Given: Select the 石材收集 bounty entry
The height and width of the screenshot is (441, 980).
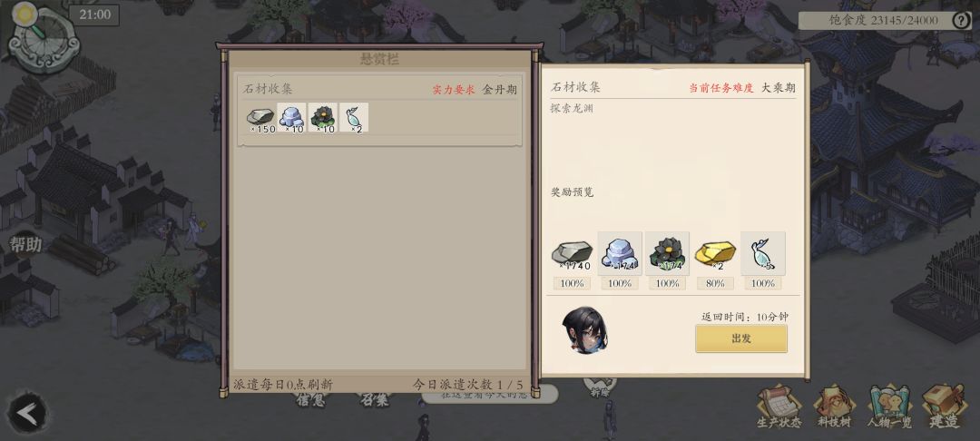Looking at the screenshot, I should [x=380, y=111].
